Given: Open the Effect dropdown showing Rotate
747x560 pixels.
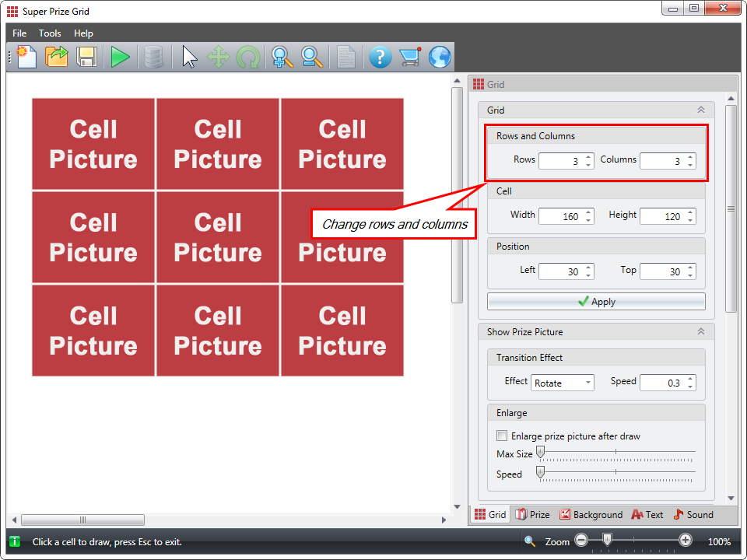Looking at the screenshot, I should pyautogui.click(x=563, y=383).
